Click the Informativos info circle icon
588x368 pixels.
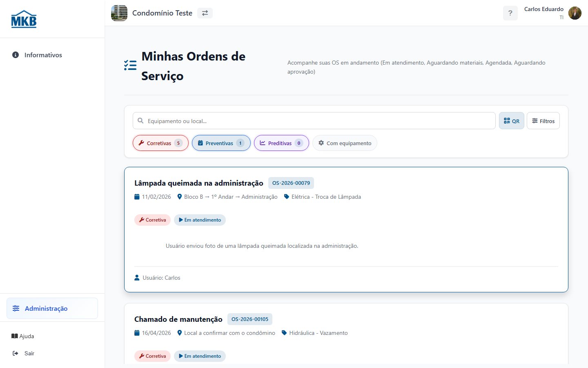pos(16,55)
